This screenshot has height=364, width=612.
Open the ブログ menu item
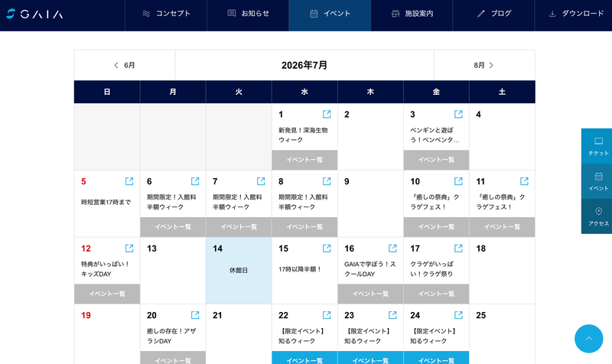tap(493, 14)
